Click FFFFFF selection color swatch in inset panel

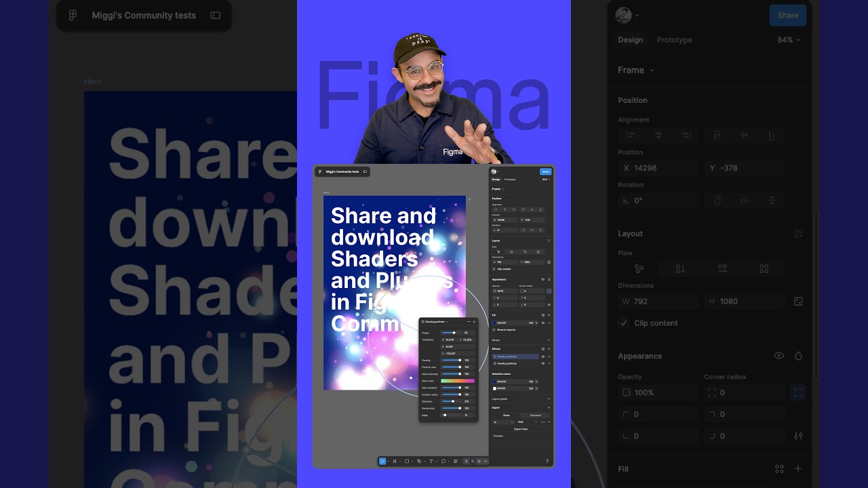click(494, 388)
